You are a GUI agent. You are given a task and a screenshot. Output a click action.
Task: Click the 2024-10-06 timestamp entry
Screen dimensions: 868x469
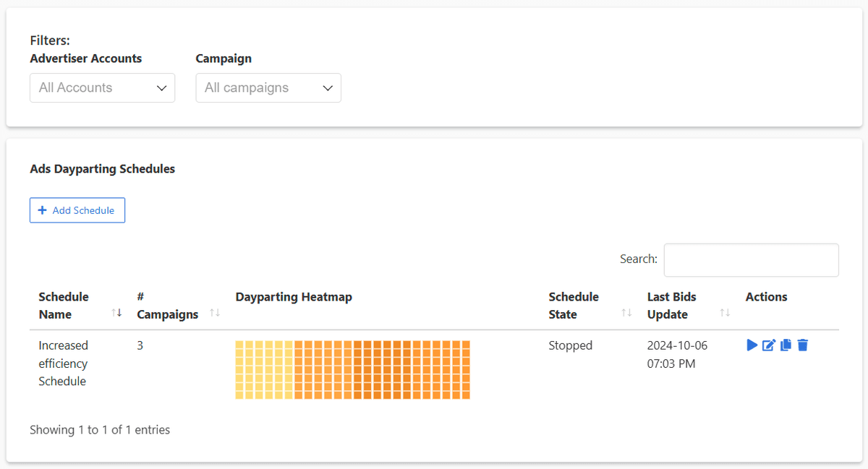pos(677,345)
